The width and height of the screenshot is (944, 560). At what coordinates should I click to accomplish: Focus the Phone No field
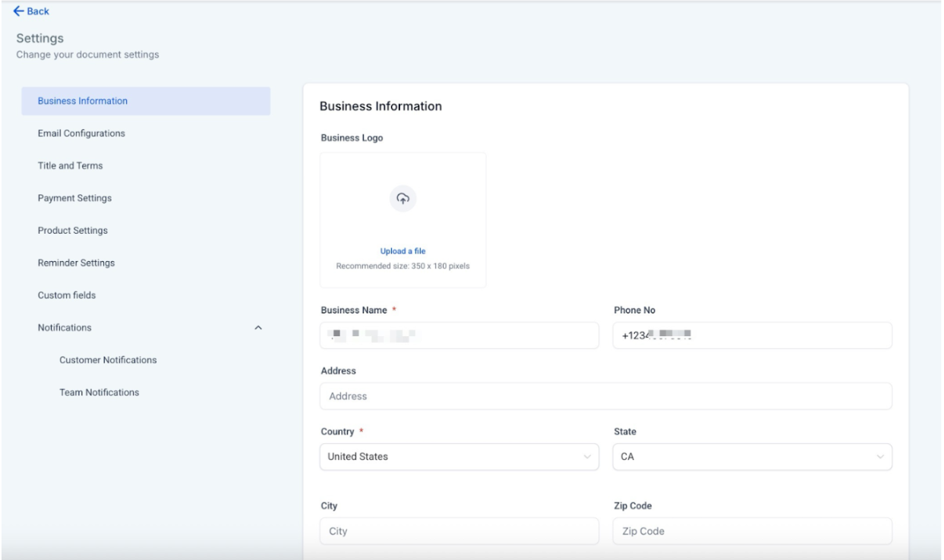751,335
